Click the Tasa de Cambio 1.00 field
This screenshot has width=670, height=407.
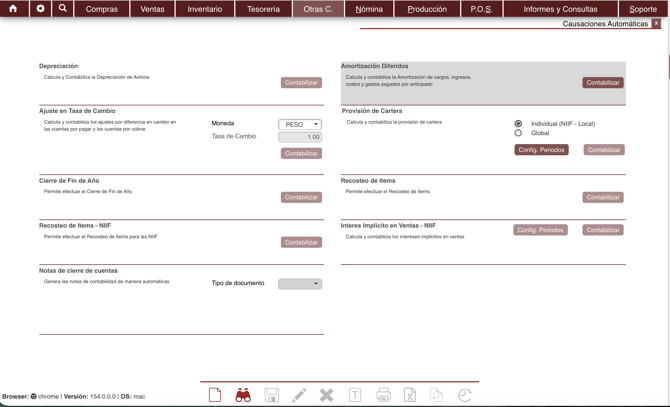pos(300,137)
